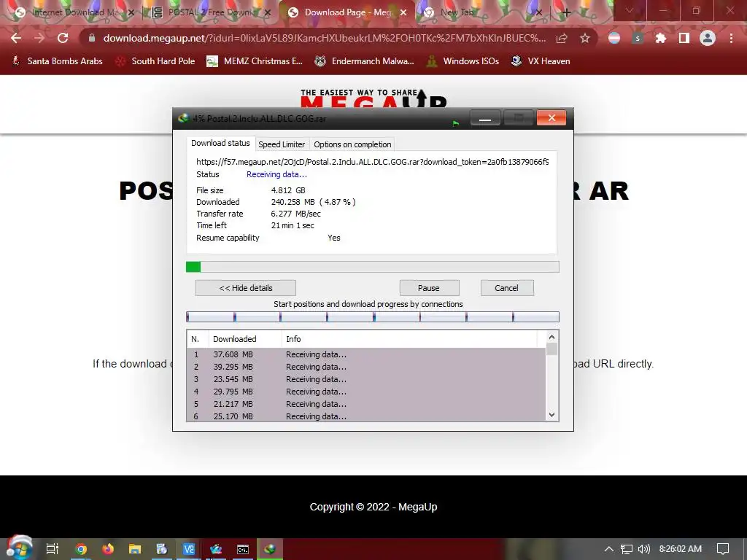Viewport: 747px width, 560px height.
Task: Open Windows ISOs bookmark
Action: click(x=462, y=61)
